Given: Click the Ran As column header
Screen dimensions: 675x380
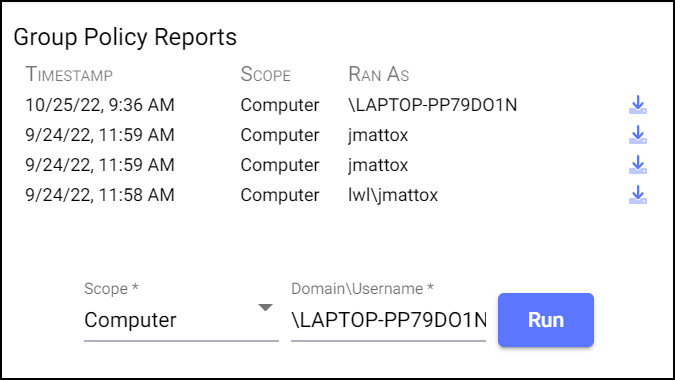Looking at the screenshot, I should (378, 74).
